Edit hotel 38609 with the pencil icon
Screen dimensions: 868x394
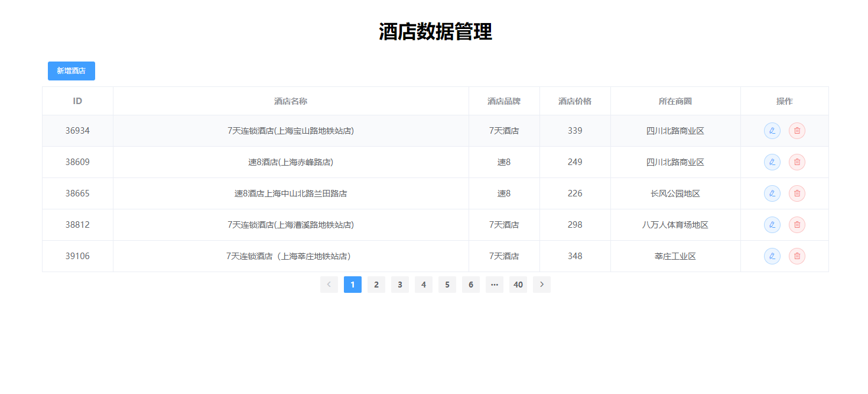(x=772, y=162)
